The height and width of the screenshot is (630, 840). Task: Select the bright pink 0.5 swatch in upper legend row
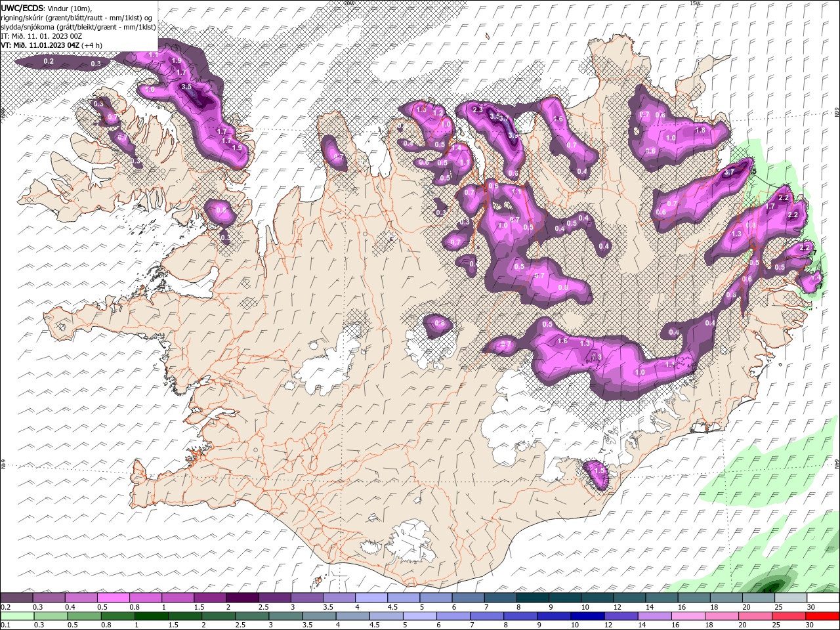(x=113, y=598)
